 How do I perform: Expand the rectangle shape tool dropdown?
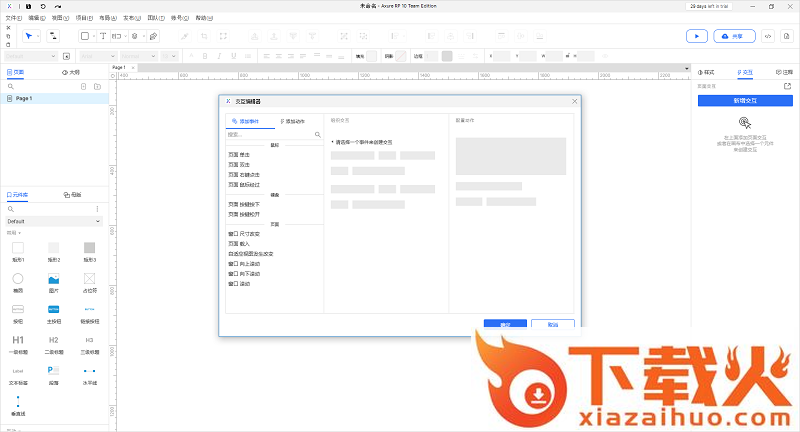(93, 36)
